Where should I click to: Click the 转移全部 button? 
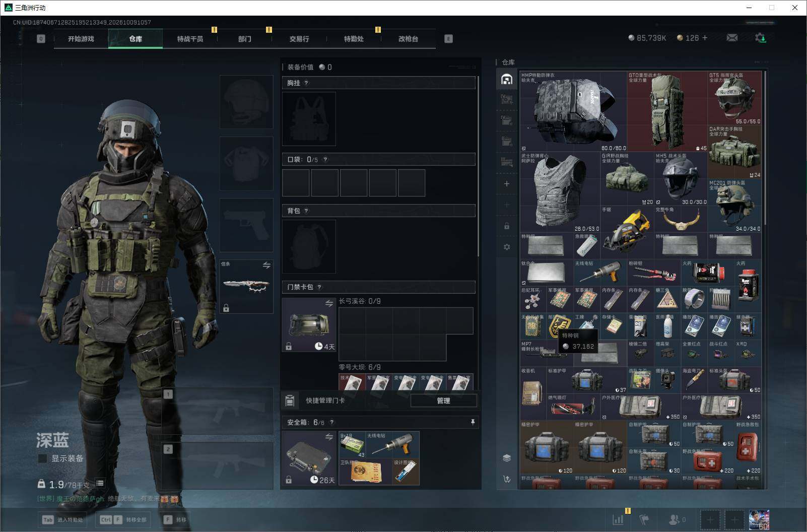tap(123, 519)
